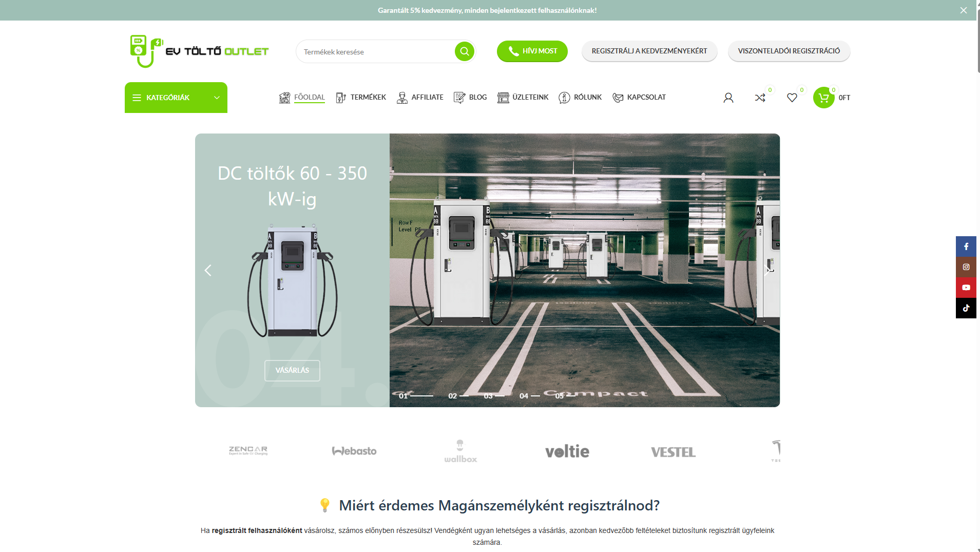Click the next slide arrow

coord(767,270)
